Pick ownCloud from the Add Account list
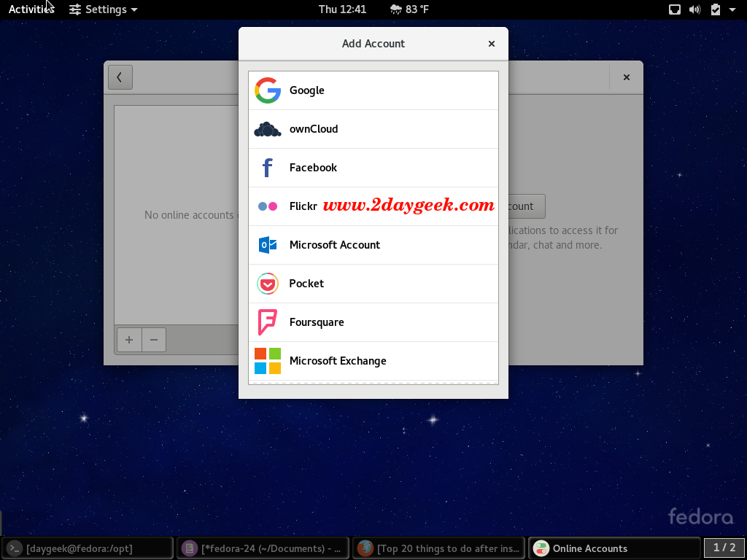The height and width of the screenshot is (560, 747). (373, 129)
